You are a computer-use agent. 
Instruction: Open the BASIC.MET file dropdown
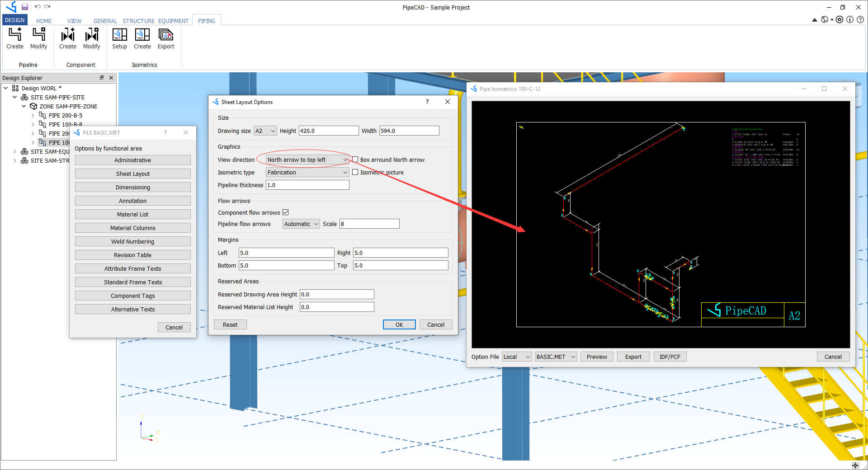click(556, 357)
